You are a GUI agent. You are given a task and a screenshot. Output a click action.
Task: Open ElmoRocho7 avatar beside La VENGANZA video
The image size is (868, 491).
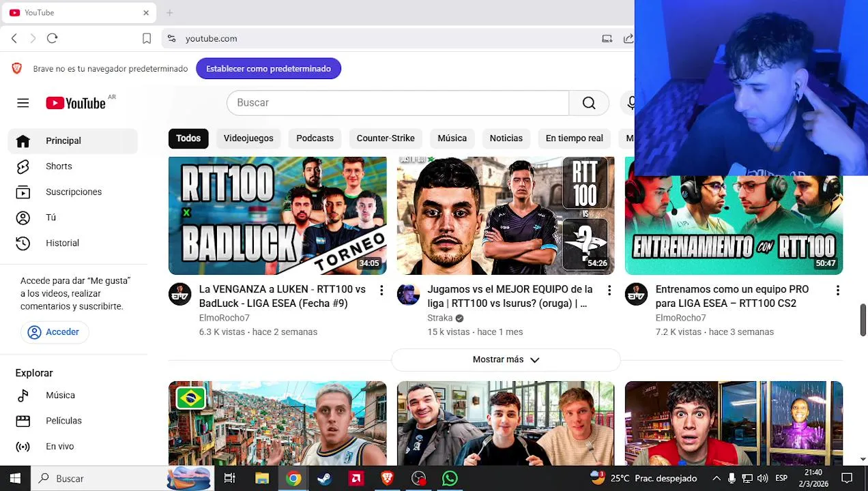click(x=180, y=294)
